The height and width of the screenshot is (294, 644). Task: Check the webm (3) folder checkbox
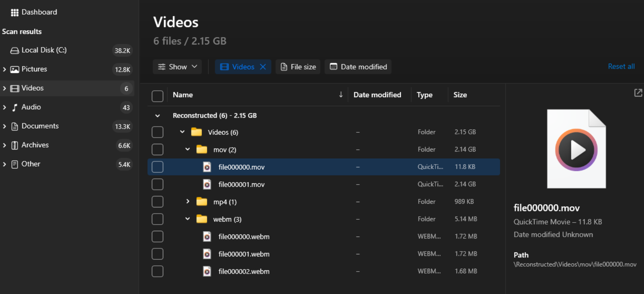click(x=158, y=219)
